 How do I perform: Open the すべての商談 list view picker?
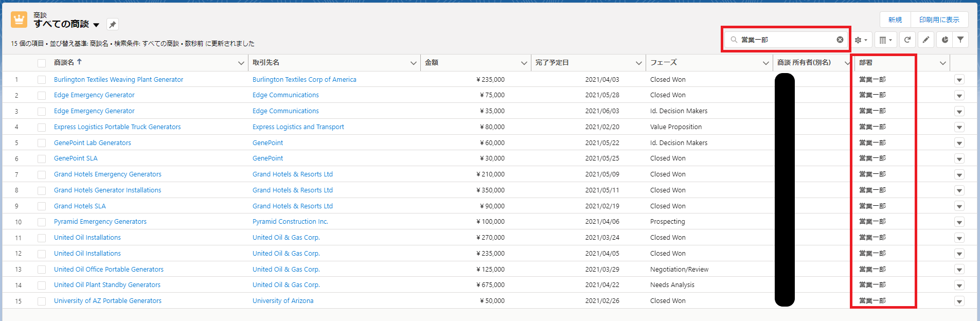point(96,25)
